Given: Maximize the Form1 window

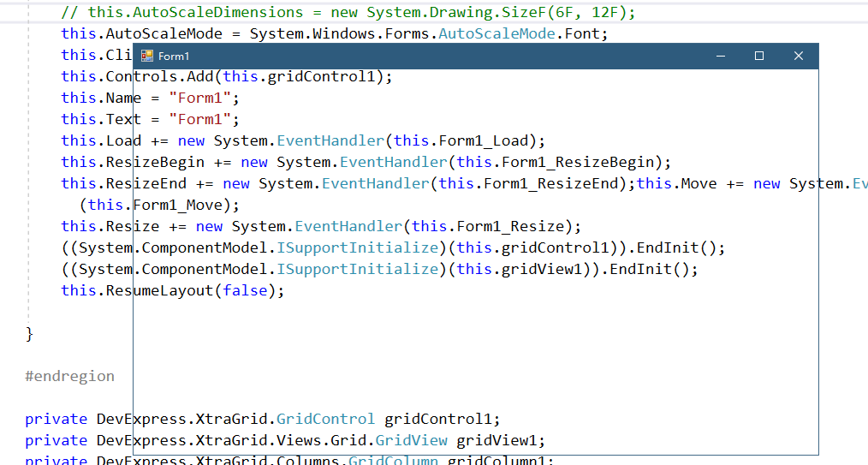Looking at the screenshot, I should 759,56.
